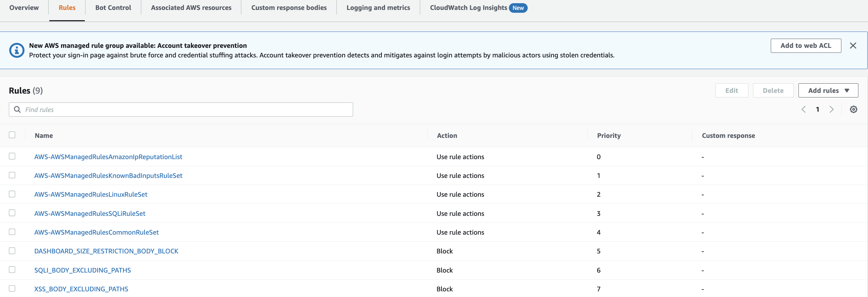This screenshot has width=868, height=297.
Task: Open AWS-AWSManagedRulesCommonRuleSet link
Action: point(97,232)
